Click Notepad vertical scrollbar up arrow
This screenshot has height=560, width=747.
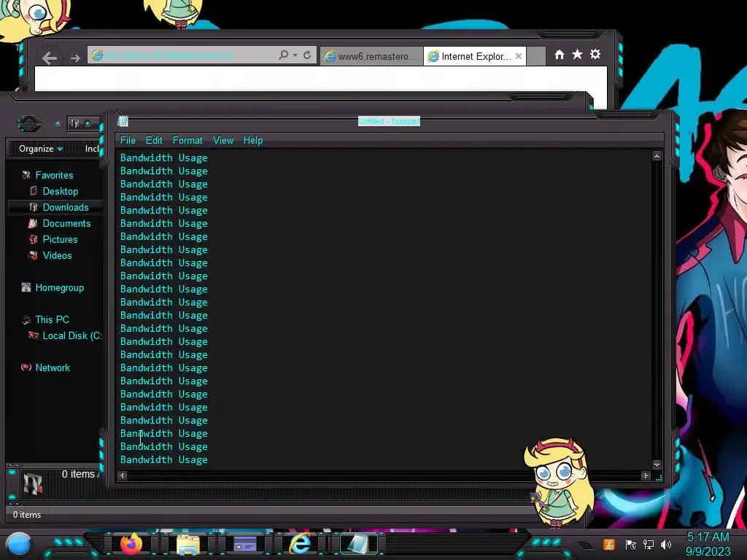pos(657,156)
